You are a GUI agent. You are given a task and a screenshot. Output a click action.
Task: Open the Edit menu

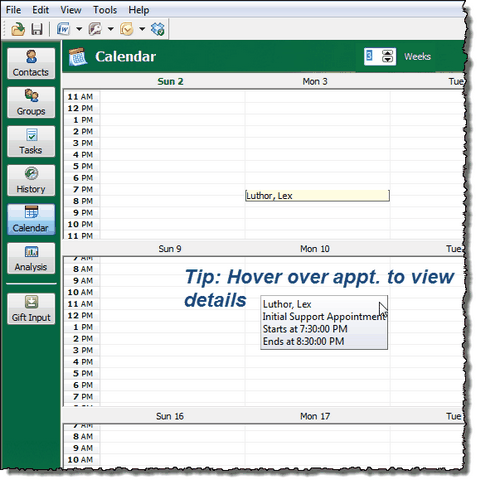(x=40, y=10)
